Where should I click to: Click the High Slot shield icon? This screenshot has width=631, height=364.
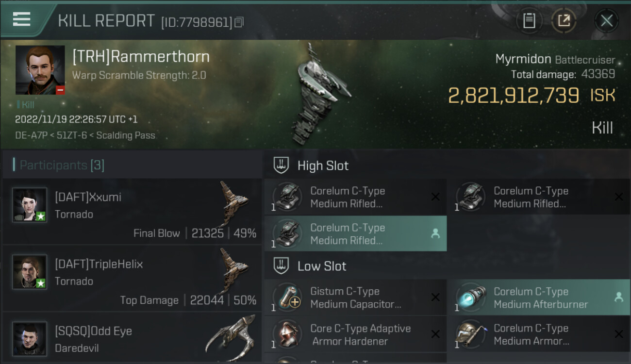click(x=281, y=165)
